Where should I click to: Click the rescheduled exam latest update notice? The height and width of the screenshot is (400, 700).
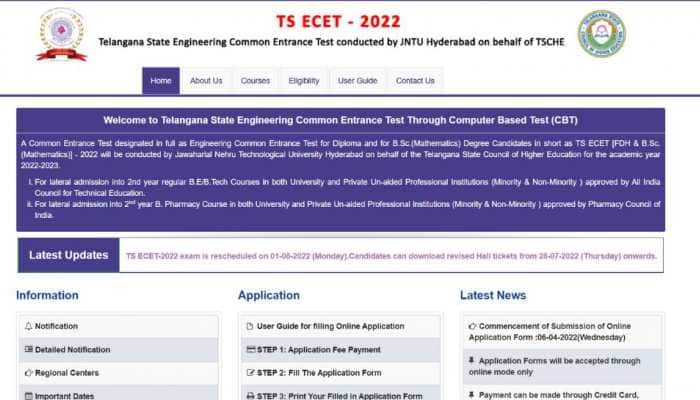tap(392, 256)
